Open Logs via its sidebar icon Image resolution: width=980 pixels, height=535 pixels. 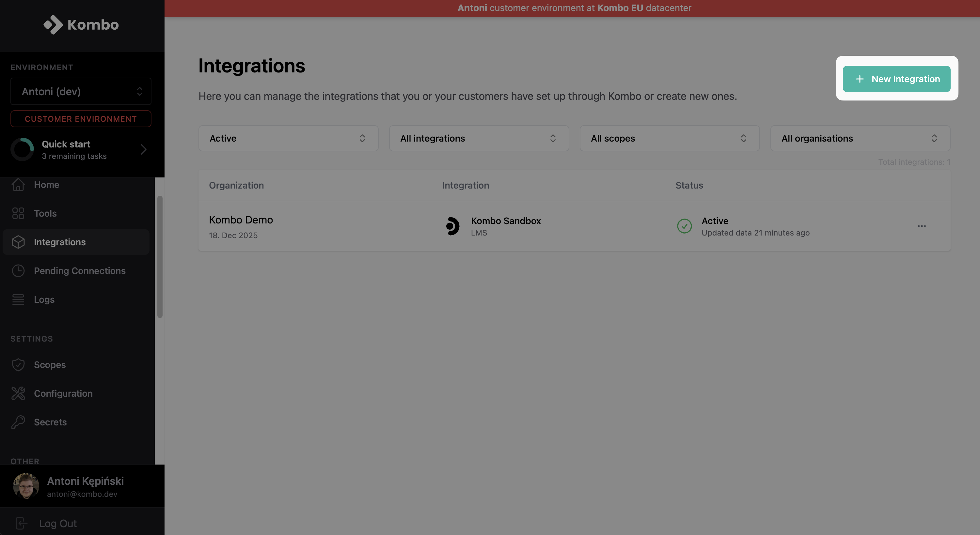click(18, 299)
